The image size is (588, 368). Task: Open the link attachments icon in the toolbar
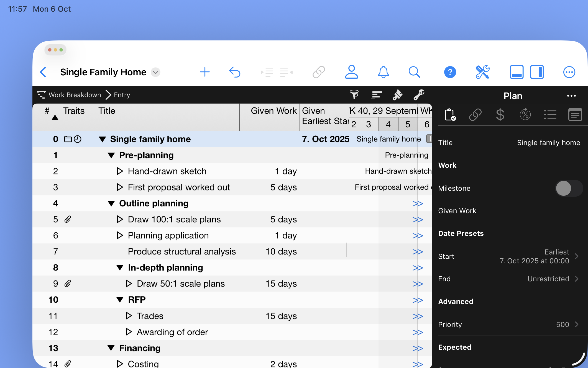point(318,72)
